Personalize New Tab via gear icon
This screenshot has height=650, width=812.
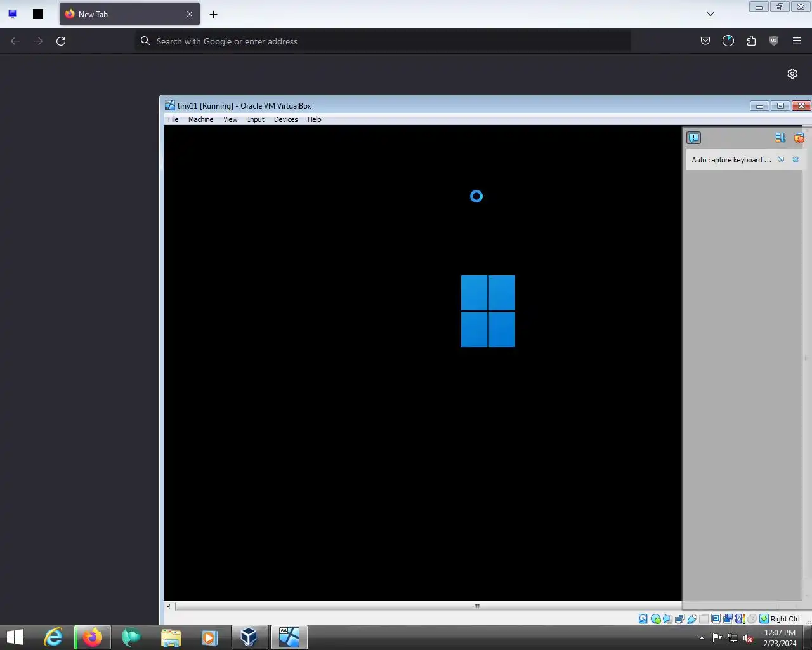pyautogui.click(x=792, y=74)
